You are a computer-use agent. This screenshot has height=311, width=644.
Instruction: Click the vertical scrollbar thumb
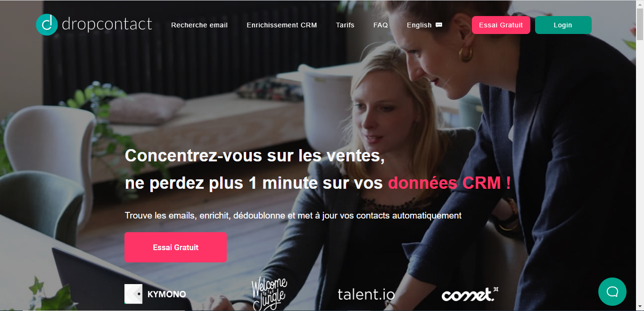[640, 24]
